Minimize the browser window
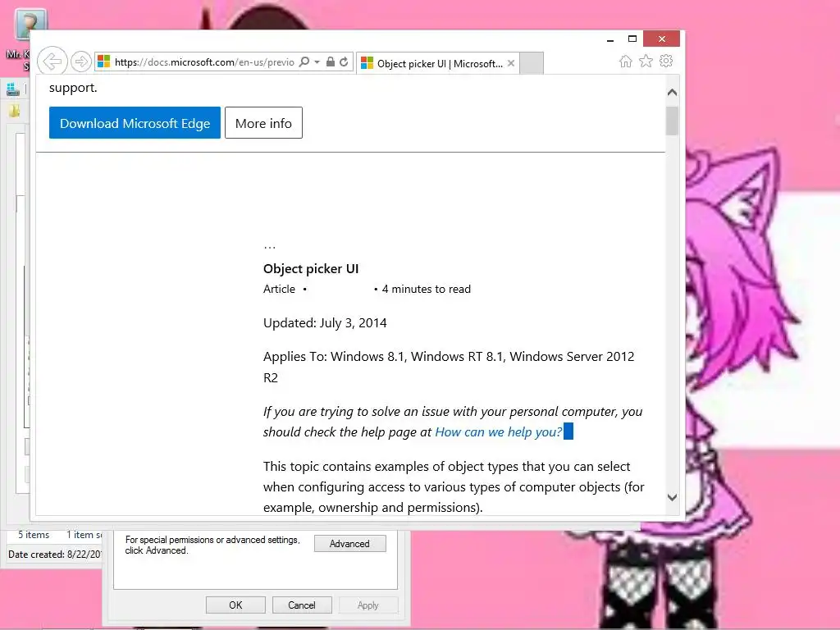This screenshot has height=630, width=840. [x=610, y=39]
